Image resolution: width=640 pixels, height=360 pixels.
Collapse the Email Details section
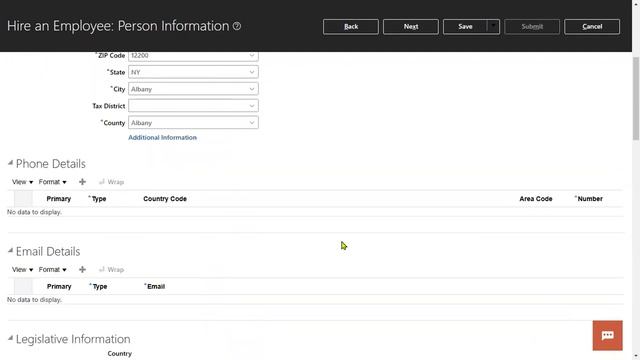pyautogui.click(x=11, y=251)
